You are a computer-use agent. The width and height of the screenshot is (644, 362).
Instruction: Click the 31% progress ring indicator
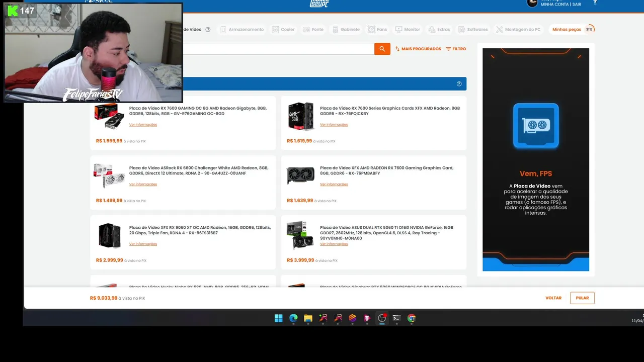(589, 29)
